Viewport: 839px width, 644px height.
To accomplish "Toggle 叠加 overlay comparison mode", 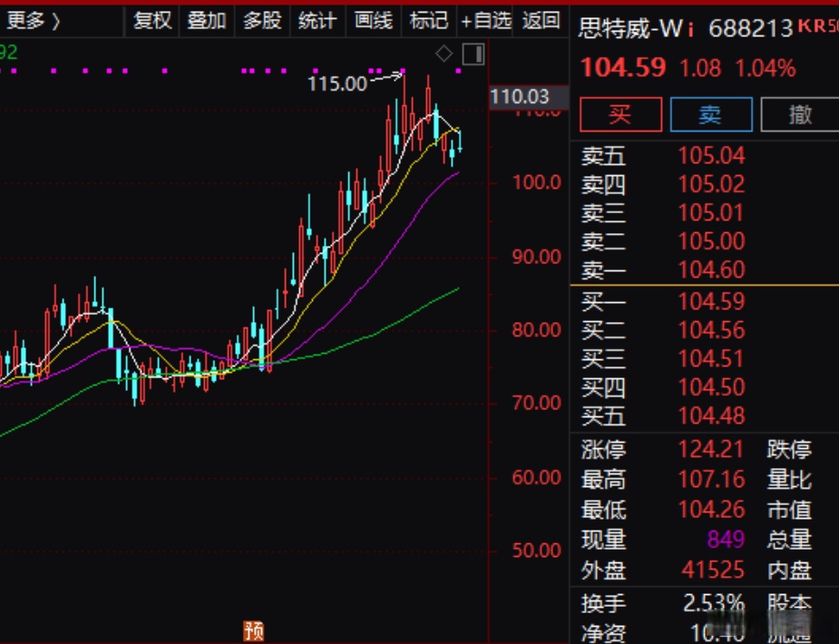I will coord(207,20).
